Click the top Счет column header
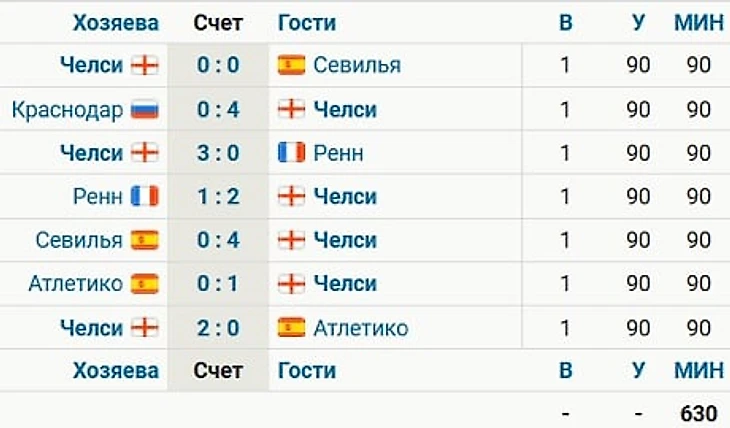 [x=218, y=23]
